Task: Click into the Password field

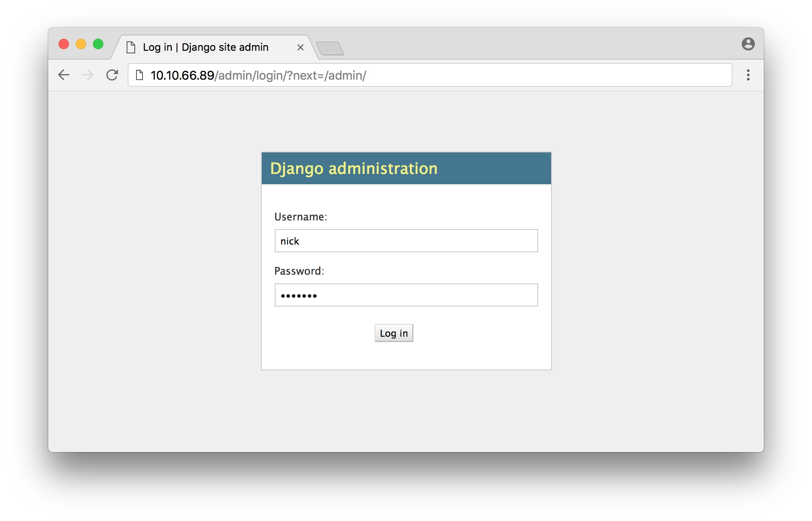Action: pos(406,295)
